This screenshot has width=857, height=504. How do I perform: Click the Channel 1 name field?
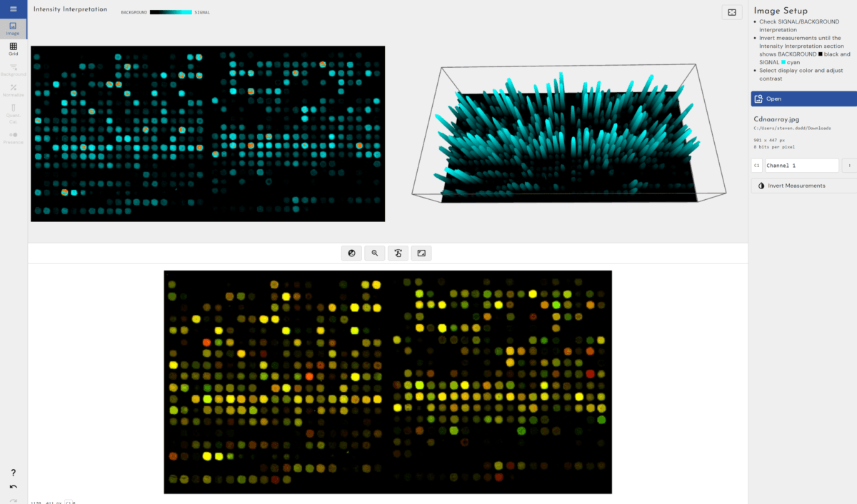801,165
